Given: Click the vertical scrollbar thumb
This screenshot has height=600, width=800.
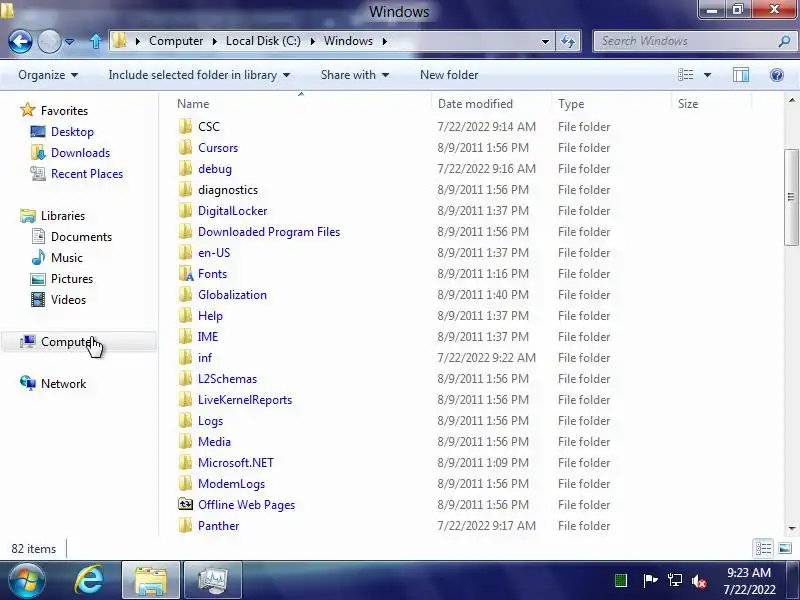Looking at the screenshot, I should click(791, 197).
